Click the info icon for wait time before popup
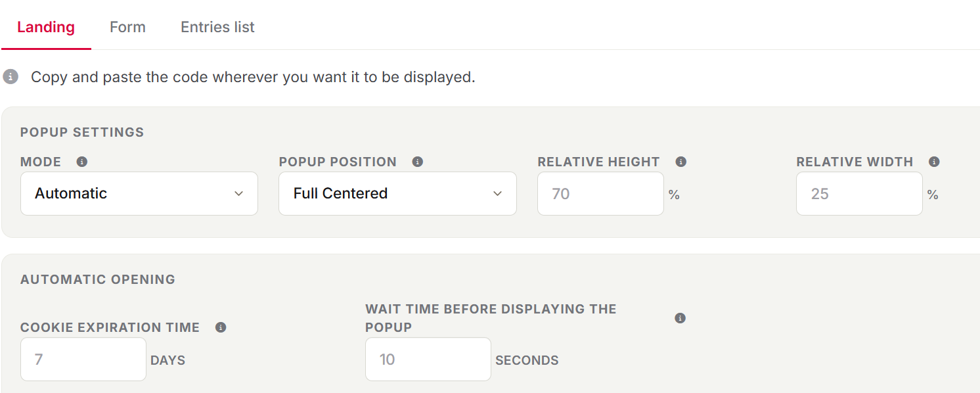980x393 pixels. (680, 318)
